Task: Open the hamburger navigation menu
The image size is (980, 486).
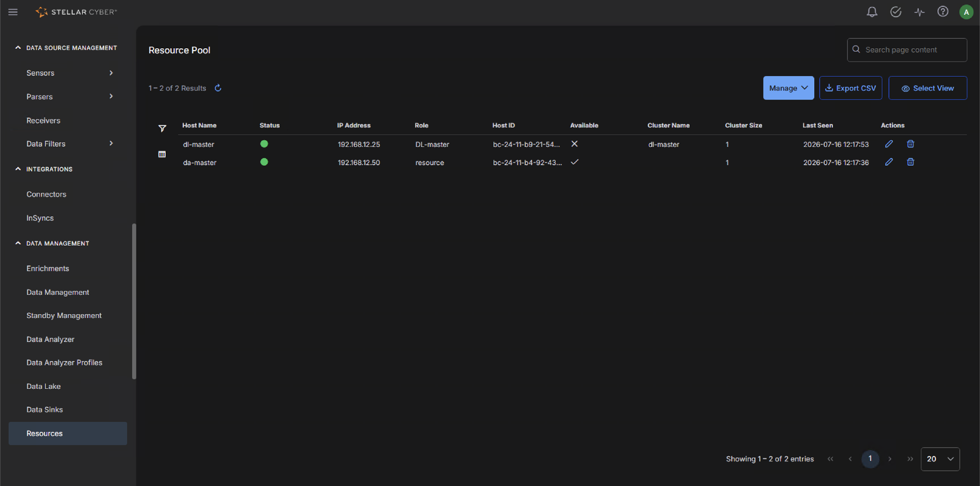Action: (13, 12)
